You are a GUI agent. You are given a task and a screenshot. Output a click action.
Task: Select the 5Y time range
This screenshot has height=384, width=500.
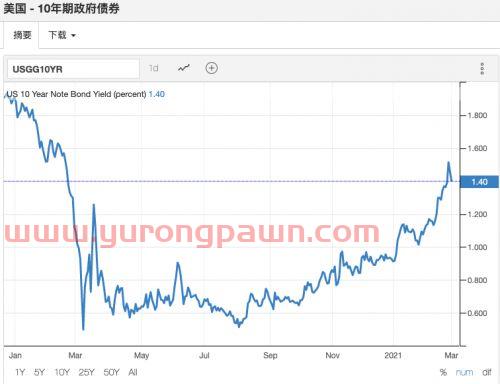(39, 372)
